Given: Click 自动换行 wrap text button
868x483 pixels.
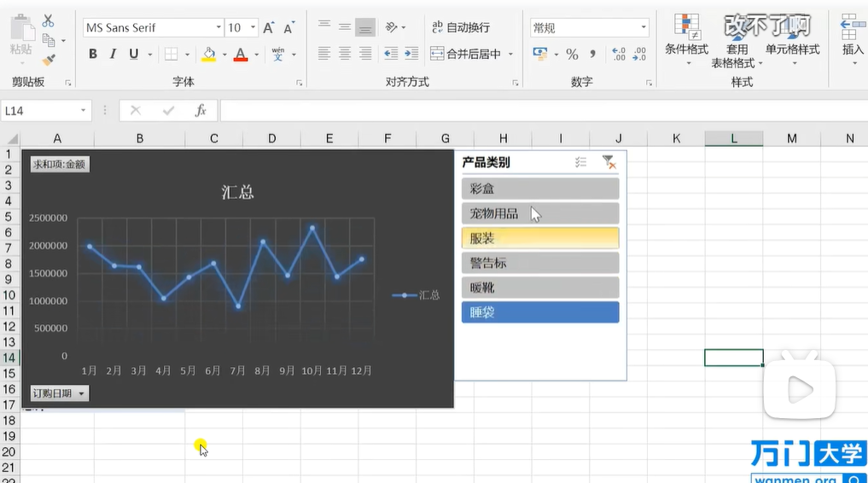Looking at the screenshot, I should click(461, 27).
